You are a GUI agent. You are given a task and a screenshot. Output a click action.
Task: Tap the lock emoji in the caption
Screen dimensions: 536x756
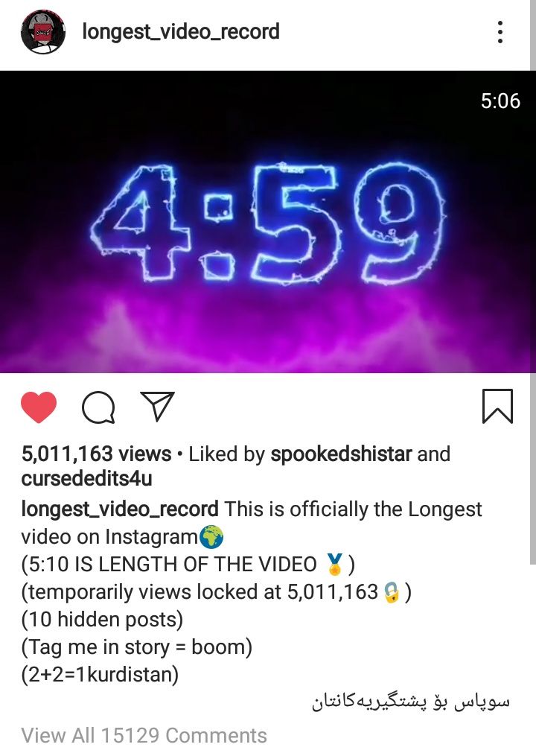392,592
